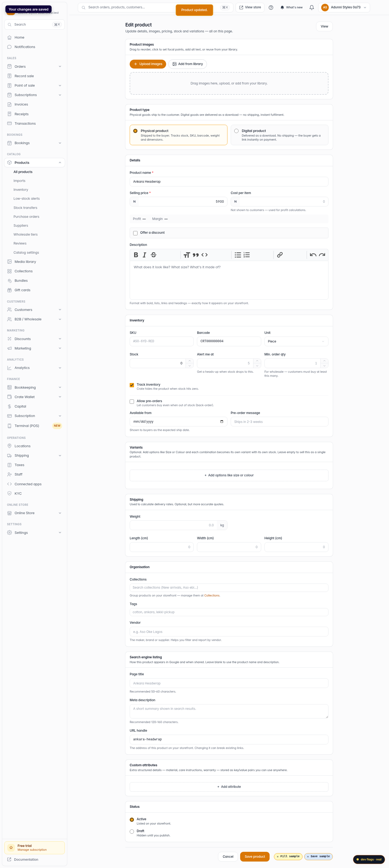Go to Gift cards page
This screenshot has height=868, width=389.
point(34,290)
